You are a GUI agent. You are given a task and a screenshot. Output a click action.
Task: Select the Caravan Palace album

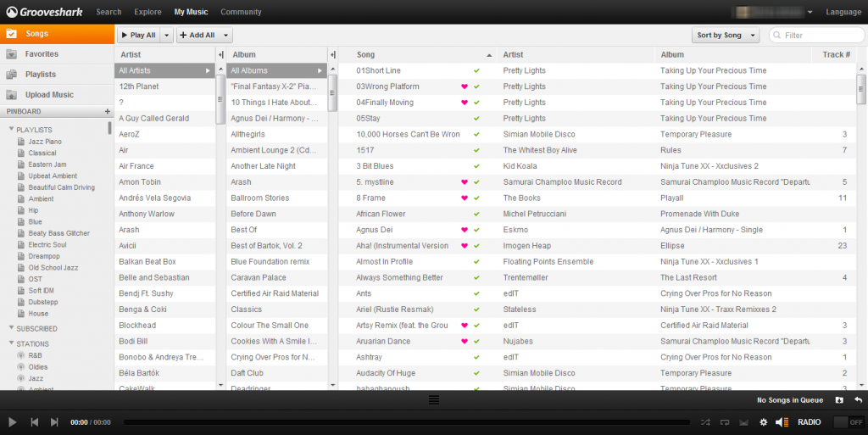277,278
